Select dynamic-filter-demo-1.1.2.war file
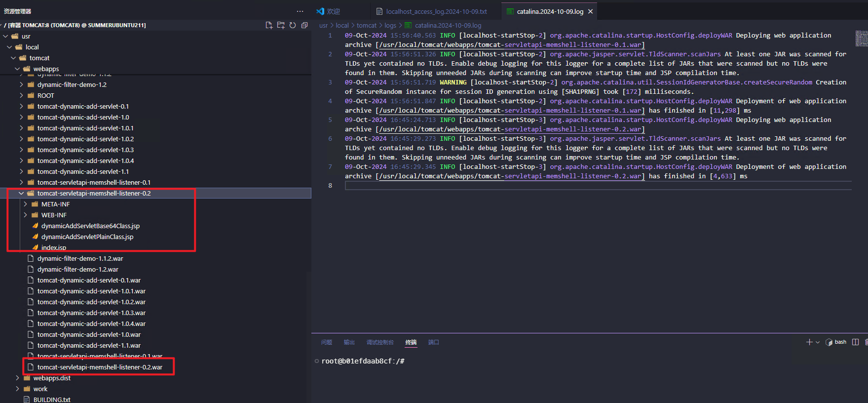868x403 pixels. pyautogui.click(x=80, y=258)
